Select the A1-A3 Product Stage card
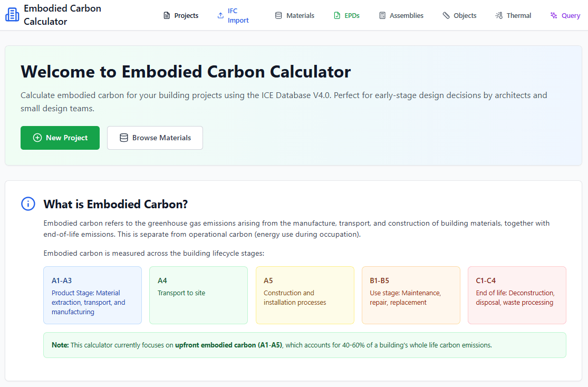 point(92,295)
